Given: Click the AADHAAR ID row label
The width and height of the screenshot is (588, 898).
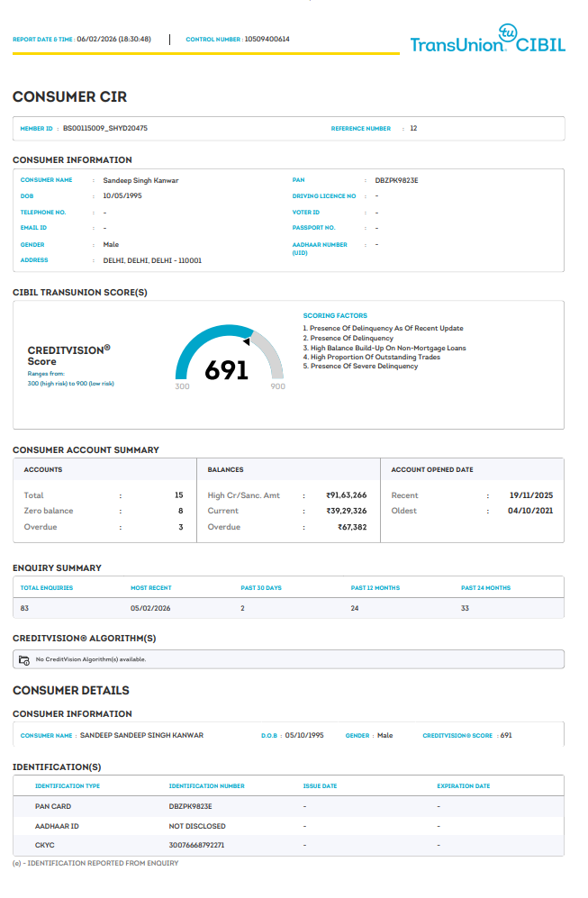Looking at the screenshot, I should coord(57,827).
